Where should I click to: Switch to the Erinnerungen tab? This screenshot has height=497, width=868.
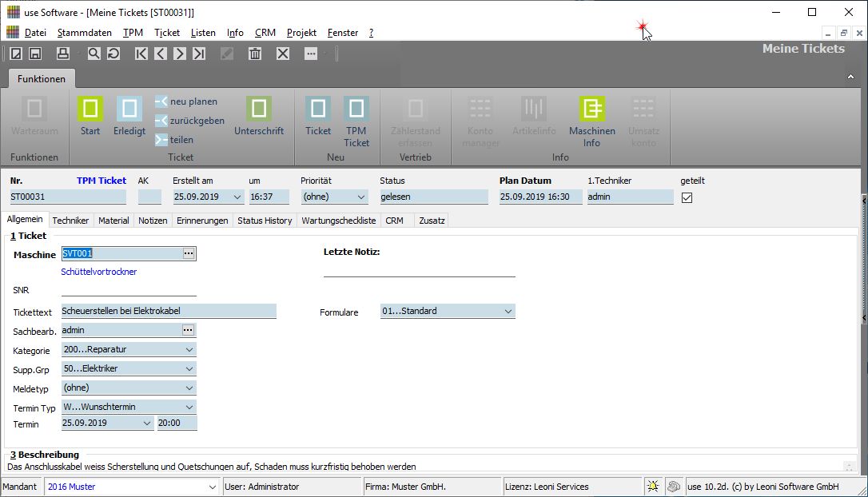[202, 221]
